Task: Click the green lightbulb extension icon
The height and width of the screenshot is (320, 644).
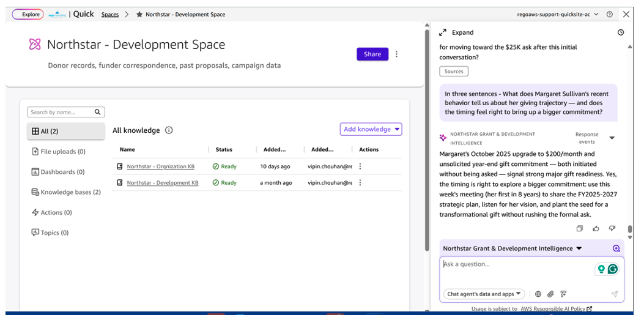Action: click(601, 269)
